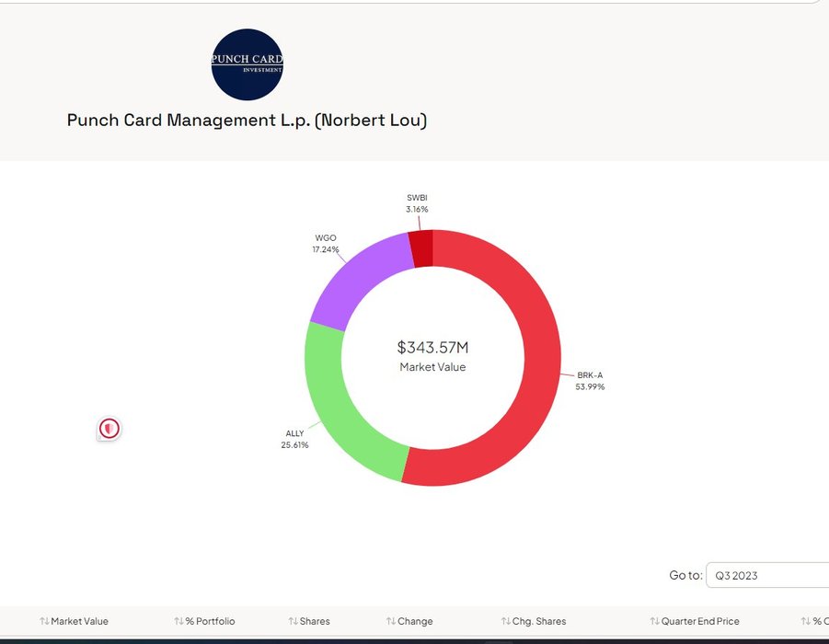
Task: Click the Go to: label
Action: pos(685,575)
